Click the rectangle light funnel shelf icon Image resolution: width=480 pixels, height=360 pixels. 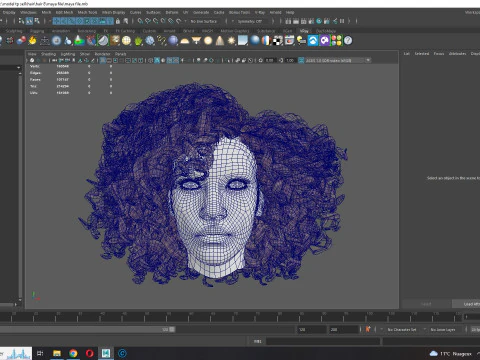pos(196,40)
